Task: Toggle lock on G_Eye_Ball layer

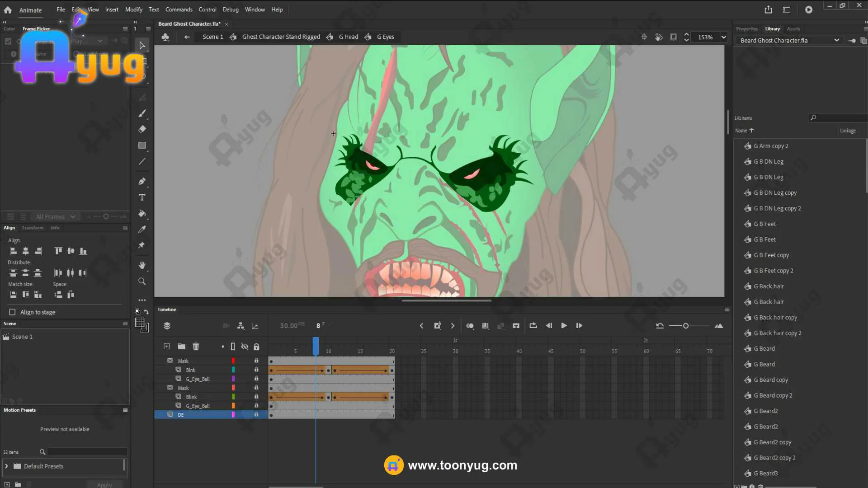Action: coord(256,379)
